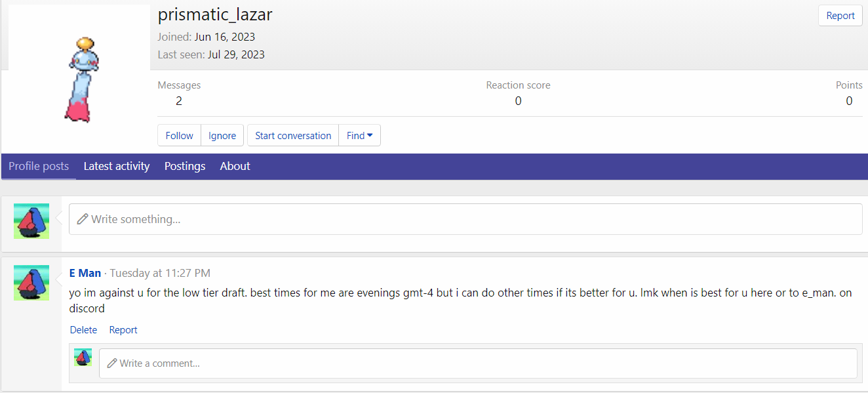Open the E Man username link

tap(85, 273)
